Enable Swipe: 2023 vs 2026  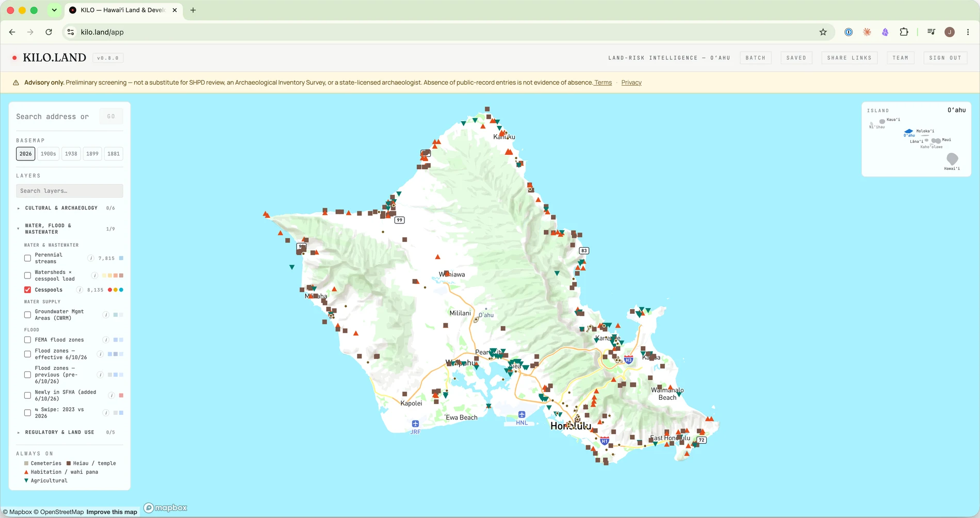tap(28, 413)
